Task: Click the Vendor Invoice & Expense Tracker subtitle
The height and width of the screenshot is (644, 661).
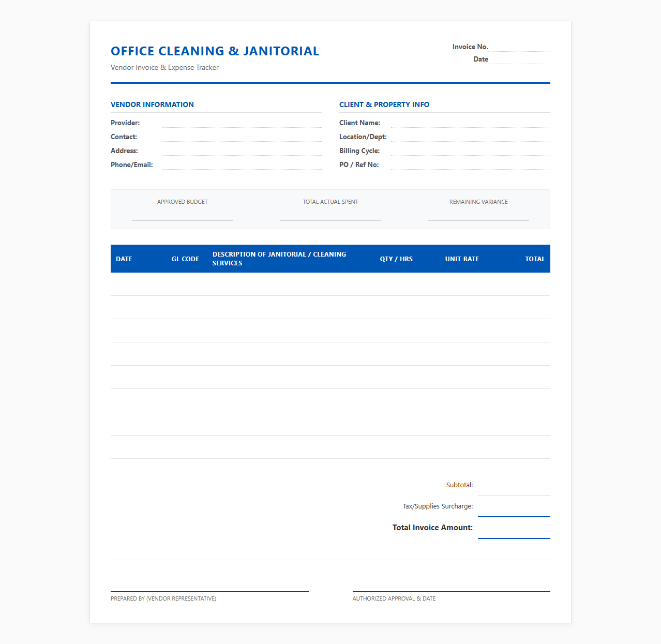Action: (164, 67)
